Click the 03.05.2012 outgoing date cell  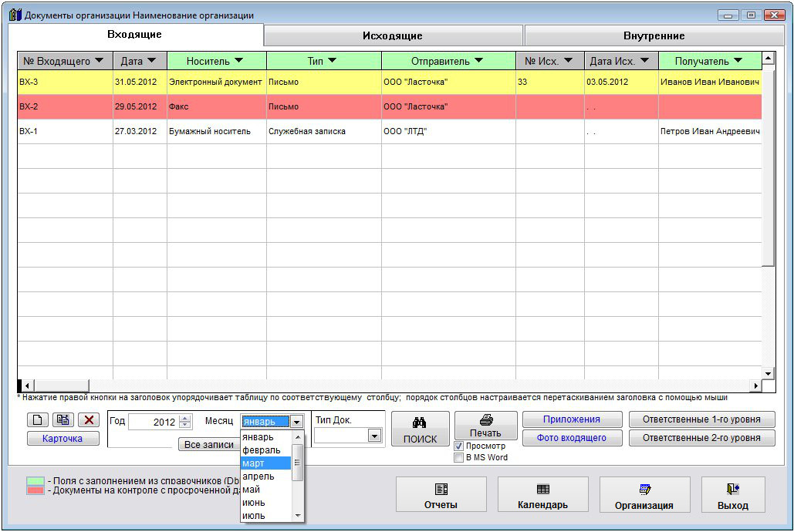[x=621, y=82]
